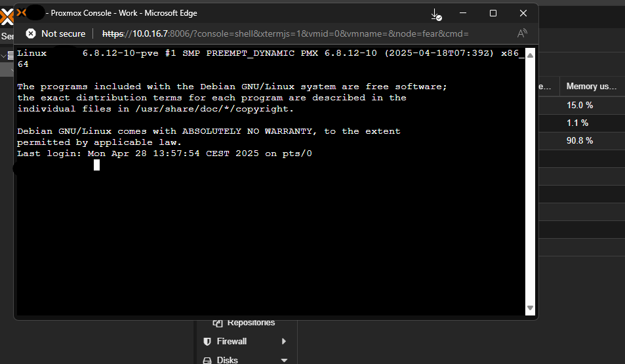Open Edge downloads icon in title bar

click(x=436, y=14)
